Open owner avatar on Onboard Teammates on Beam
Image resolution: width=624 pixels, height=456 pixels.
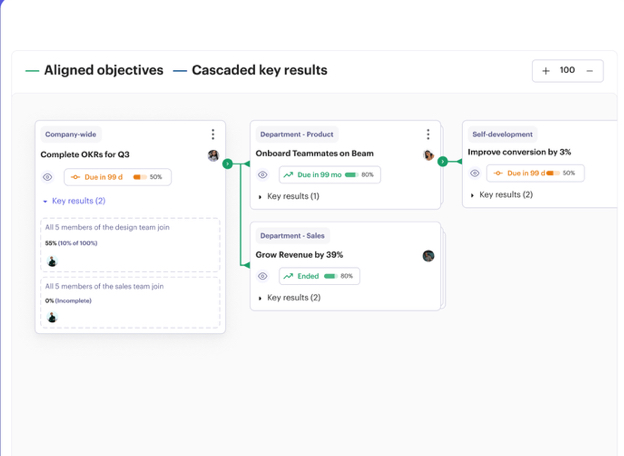click(428, 155)
